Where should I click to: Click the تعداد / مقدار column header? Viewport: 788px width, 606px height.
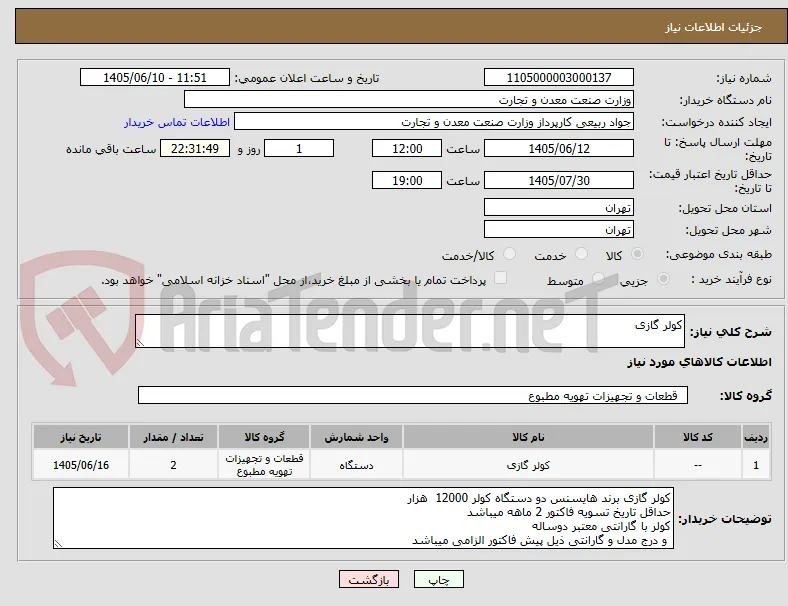coord(173,437)
